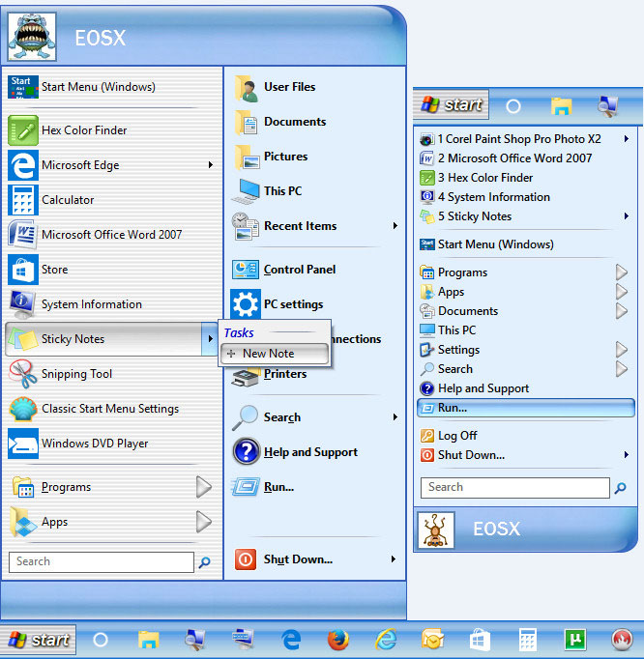Expand the Recent Items submenu arrow

point(395,226)
